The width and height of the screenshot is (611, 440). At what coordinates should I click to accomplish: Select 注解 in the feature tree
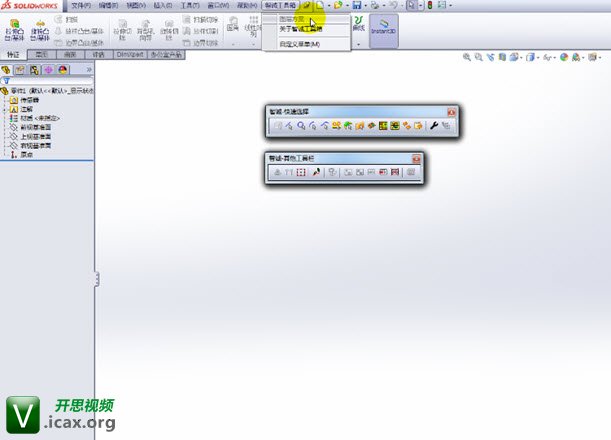click(26, 109)
